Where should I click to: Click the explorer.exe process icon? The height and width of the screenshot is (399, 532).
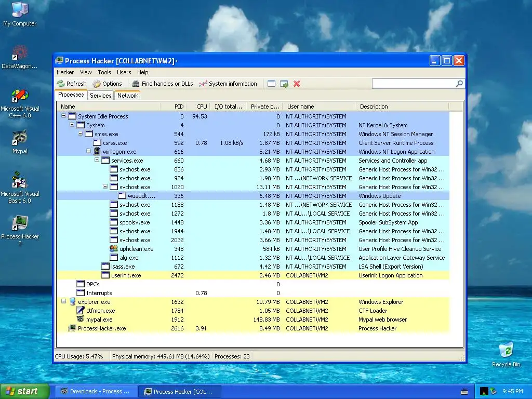72,301
